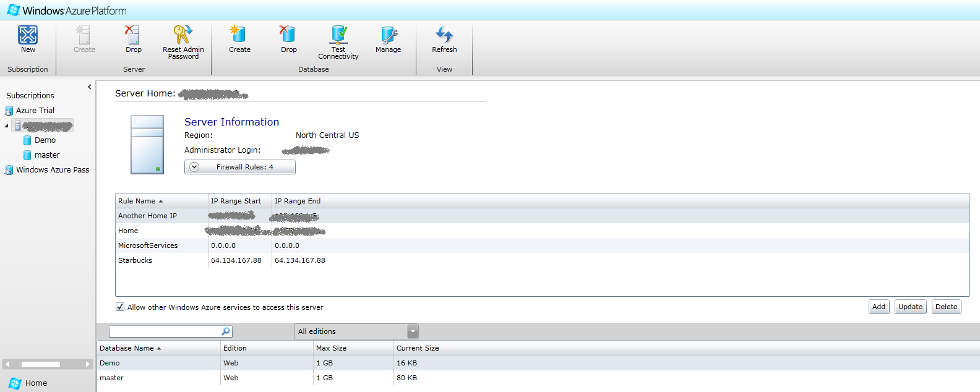980x392 pixels.
Task: Collapse the server node in tree
Action: (7, 126)
